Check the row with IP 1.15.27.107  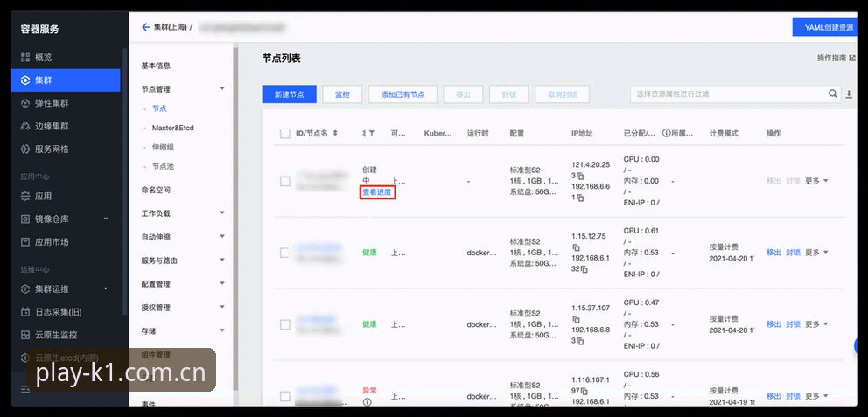[285, 324]
